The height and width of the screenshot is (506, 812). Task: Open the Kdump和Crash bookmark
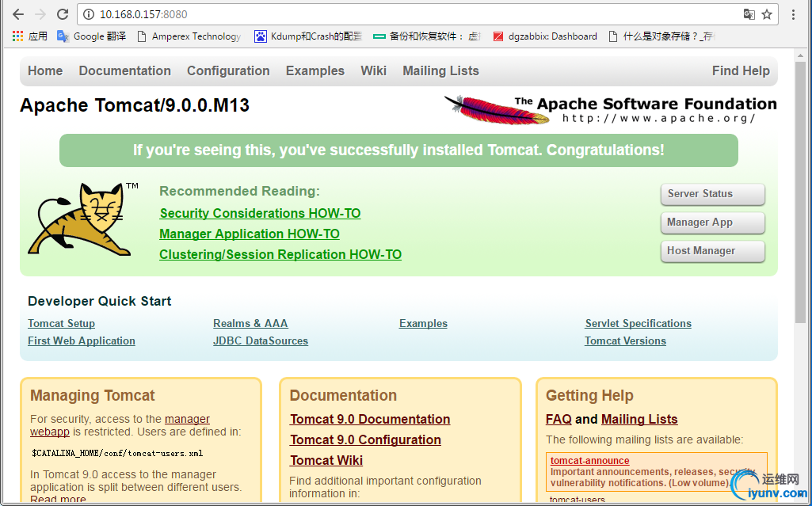[308, 36]
